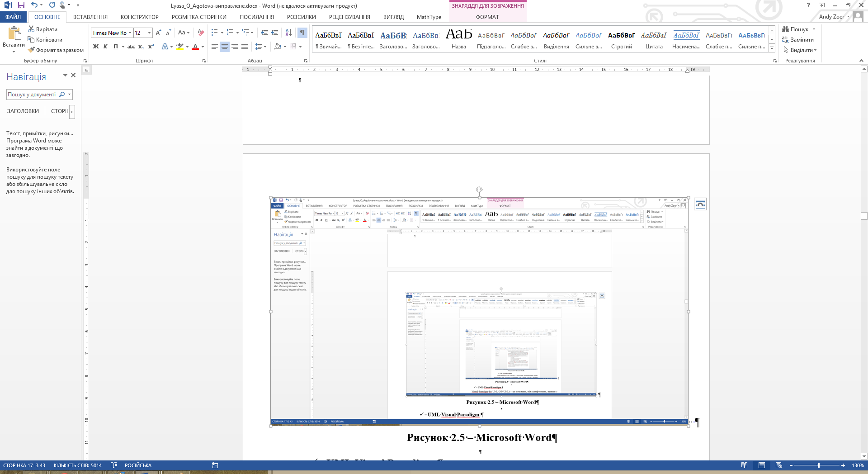Activate Формат за зразком format painter
This screenshot has width=868, height=474.
pyautogui.click(x=56, y=50)
